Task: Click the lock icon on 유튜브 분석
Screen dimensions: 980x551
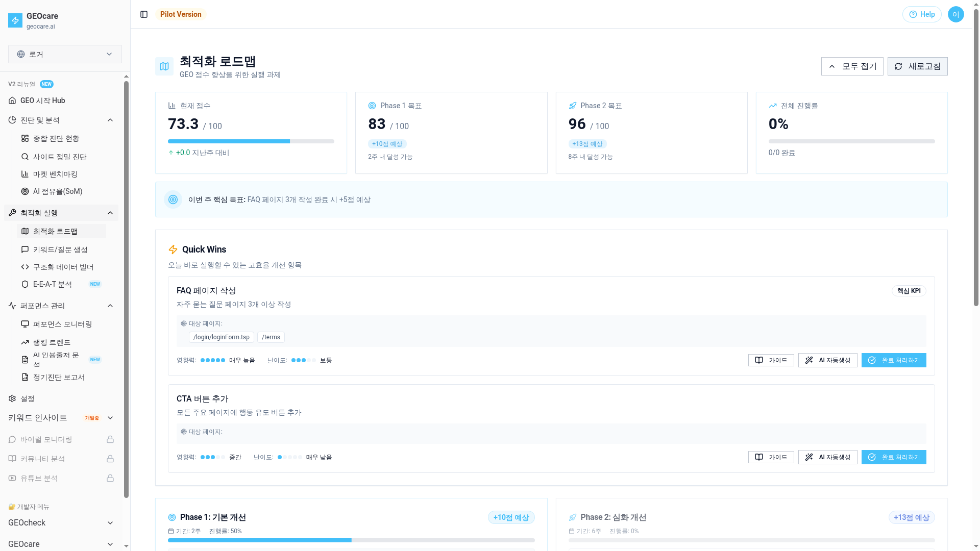Action: click(x=110, y=478)
